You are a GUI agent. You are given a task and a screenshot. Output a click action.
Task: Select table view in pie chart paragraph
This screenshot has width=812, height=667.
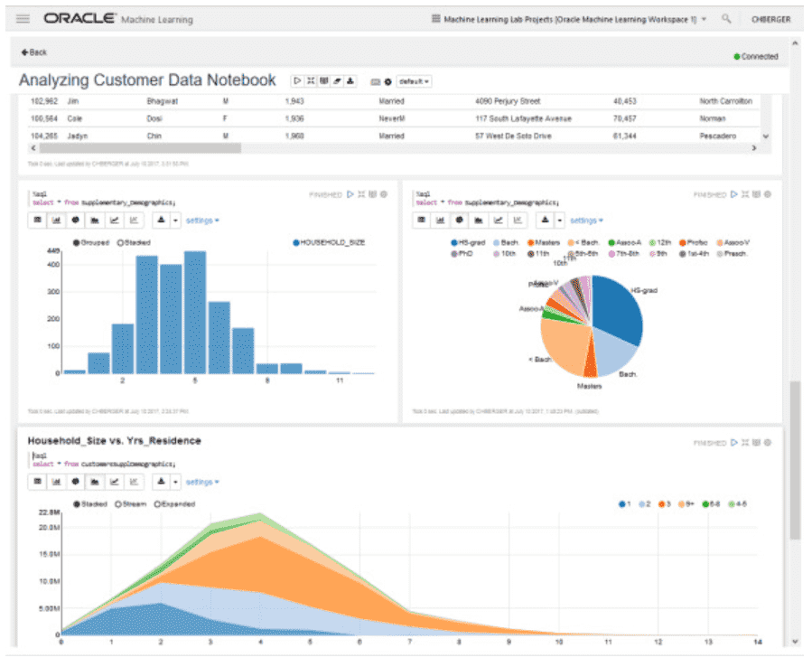click(x=422, y=221)
